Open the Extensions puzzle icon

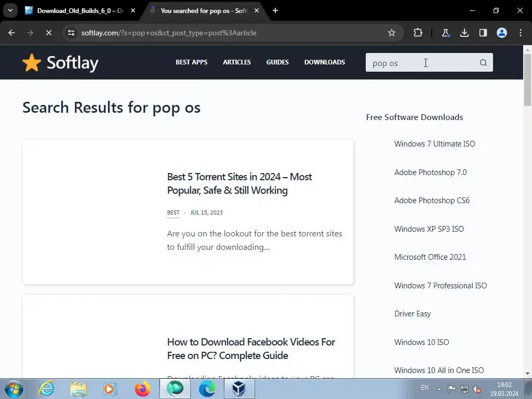(418, 33)
